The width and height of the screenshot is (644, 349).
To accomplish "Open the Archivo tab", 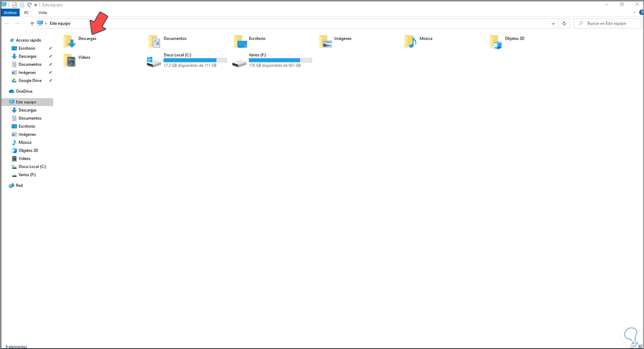I will [10, 13].
